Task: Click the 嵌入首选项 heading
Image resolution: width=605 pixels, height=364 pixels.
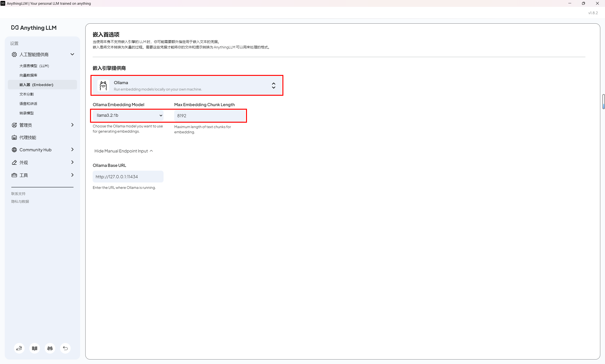Action: coord(106,35)
